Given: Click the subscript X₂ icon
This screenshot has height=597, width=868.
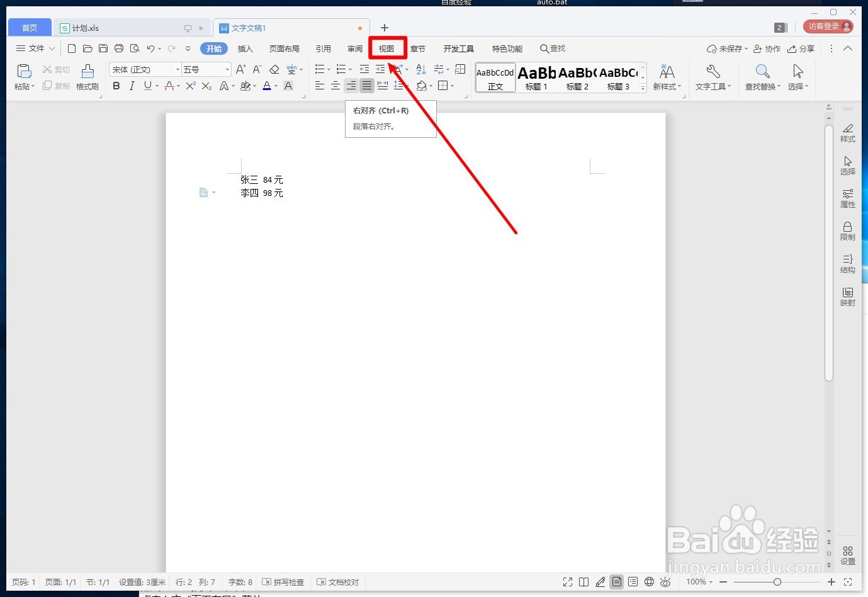Looking at the screenshot, I should click(206, 86).
